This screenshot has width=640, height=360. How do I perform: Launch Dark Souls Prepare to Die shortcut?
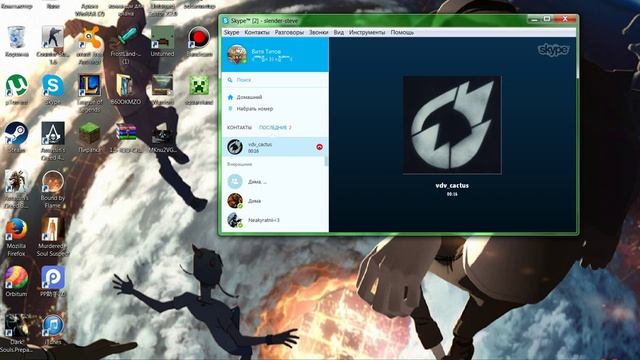[17, 325]
